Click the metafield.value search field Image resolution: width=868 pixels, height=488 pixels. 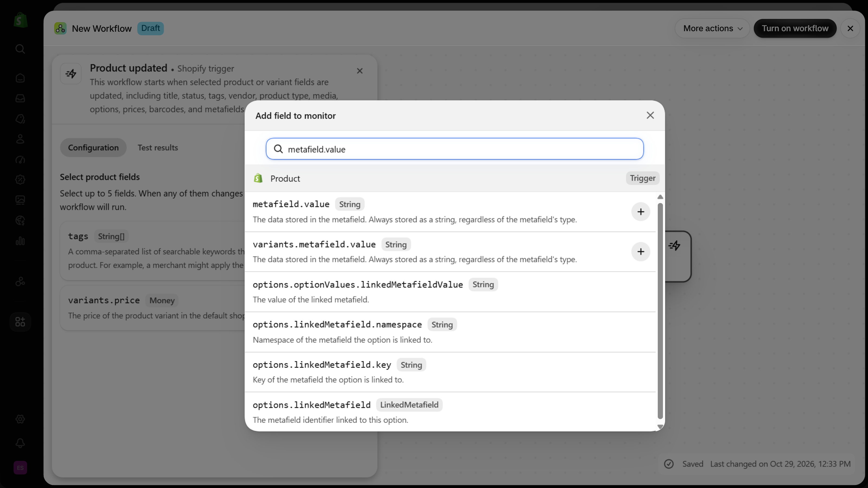click(455, 149)
